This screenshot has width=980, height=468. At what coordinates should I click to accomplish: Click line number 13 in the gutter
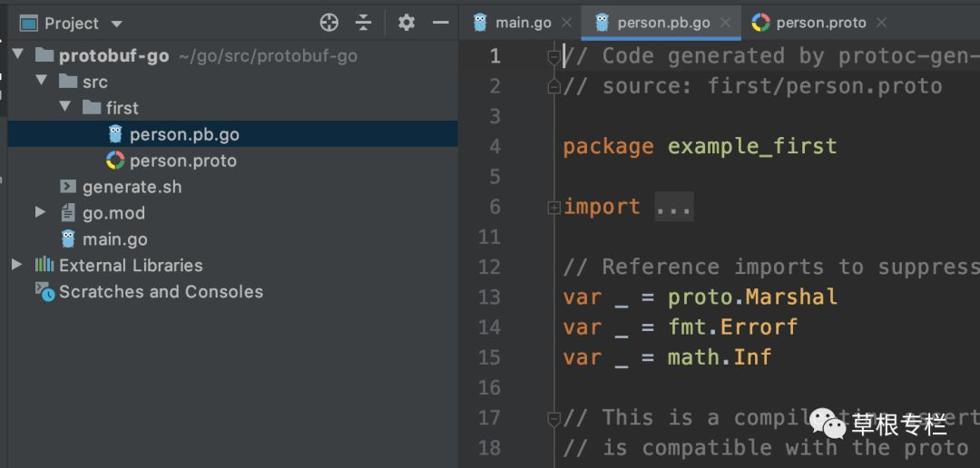(489, 297)
